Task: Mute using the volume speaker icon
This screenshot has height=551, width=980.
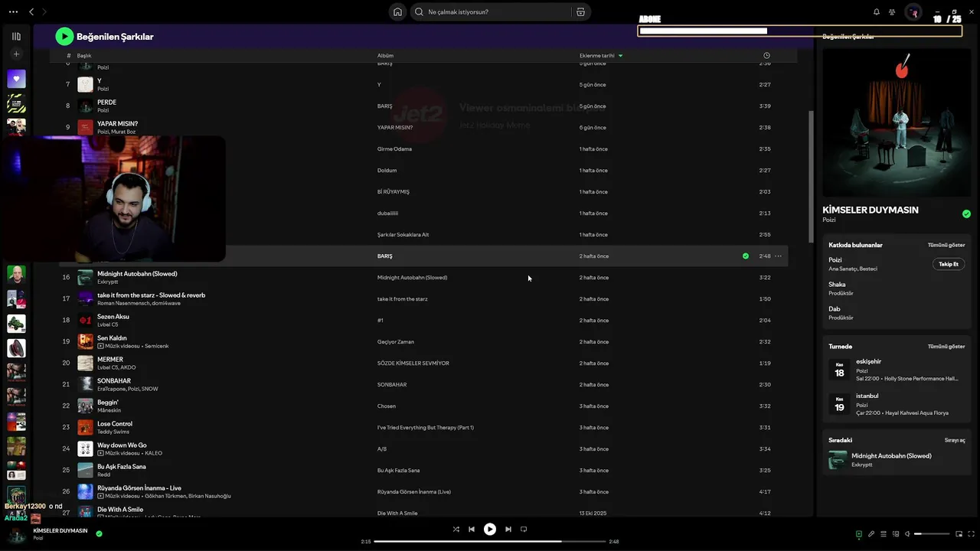Action: point(907,533)
